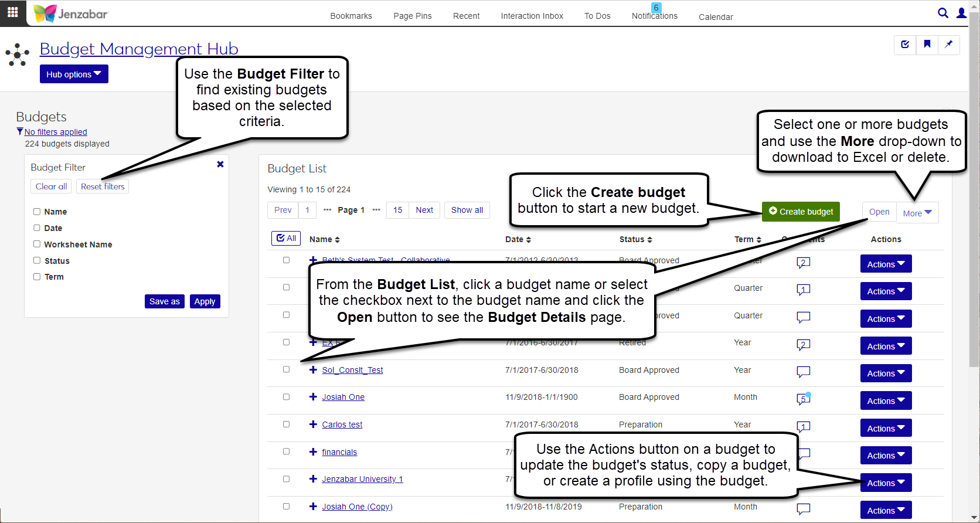
Task: Open Actions menu for Josiah One budget
Action: 886,401
